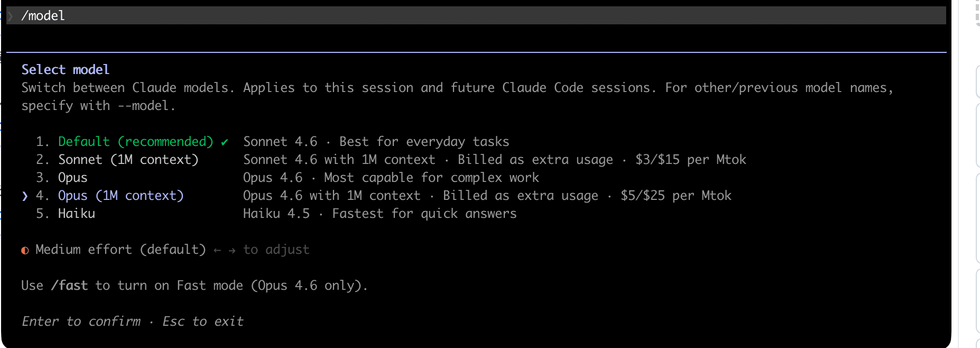
Task: Click the $5/$25 per Mtok pricing text
Action: click(x=676, y=196)
